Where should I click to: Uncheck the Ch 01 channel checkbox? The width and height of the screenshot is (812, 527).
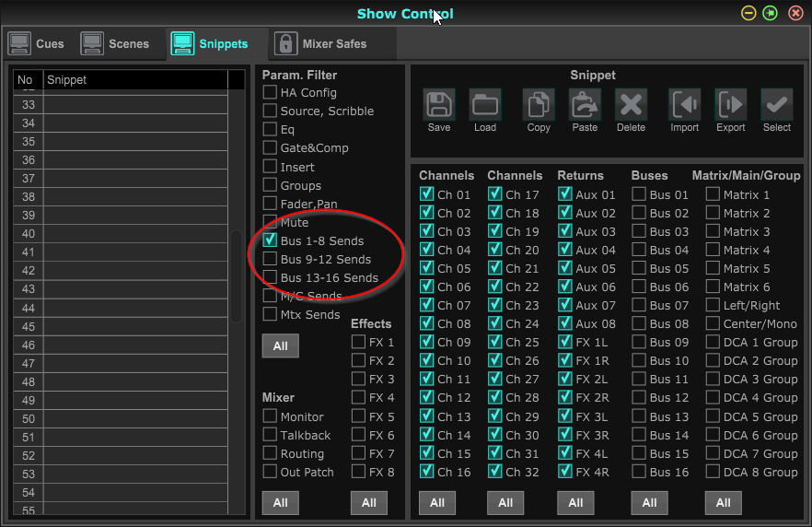pyautogui.click(x=427, y=194)
